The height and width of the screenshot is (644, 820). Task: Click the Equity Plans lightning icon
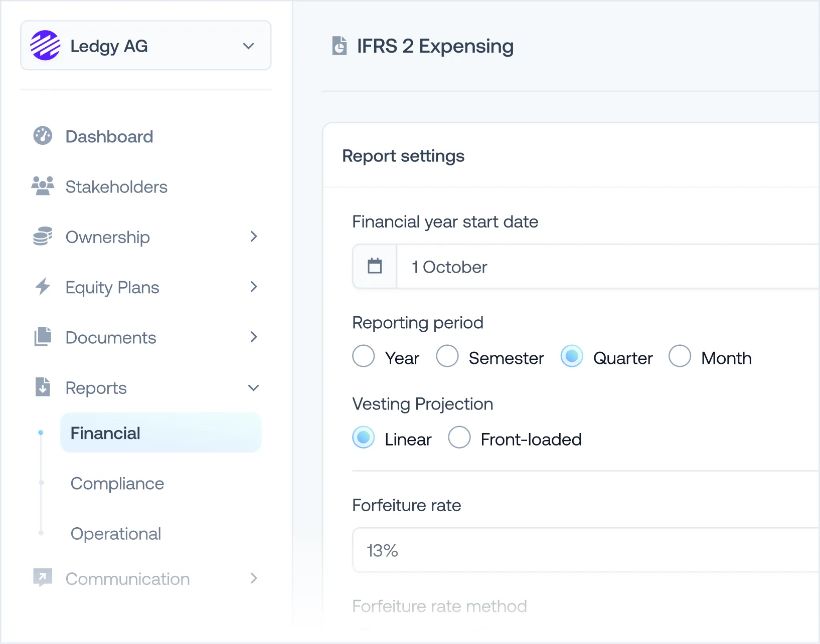[x=43, y=287]
